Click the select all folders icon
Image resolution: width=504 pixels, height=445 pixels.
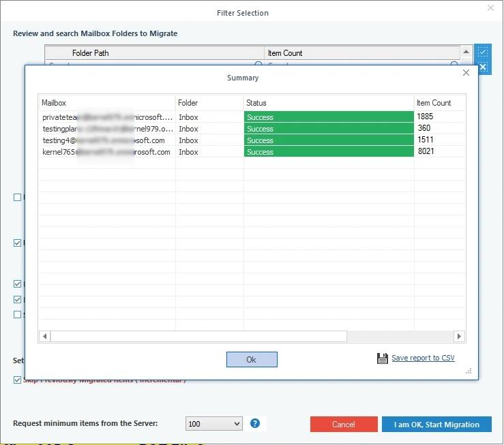click(483, 52)
